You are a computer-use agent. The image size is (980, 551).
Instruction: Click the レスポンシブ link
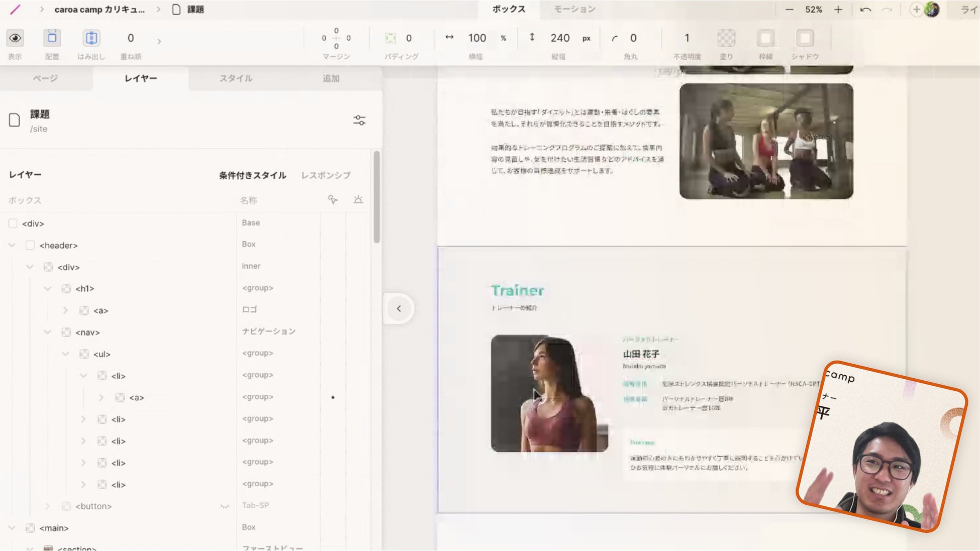[326, 175]
